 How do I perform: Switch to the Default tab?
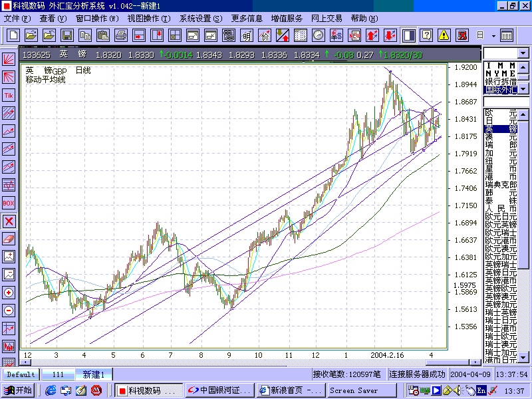coord(21,374)
